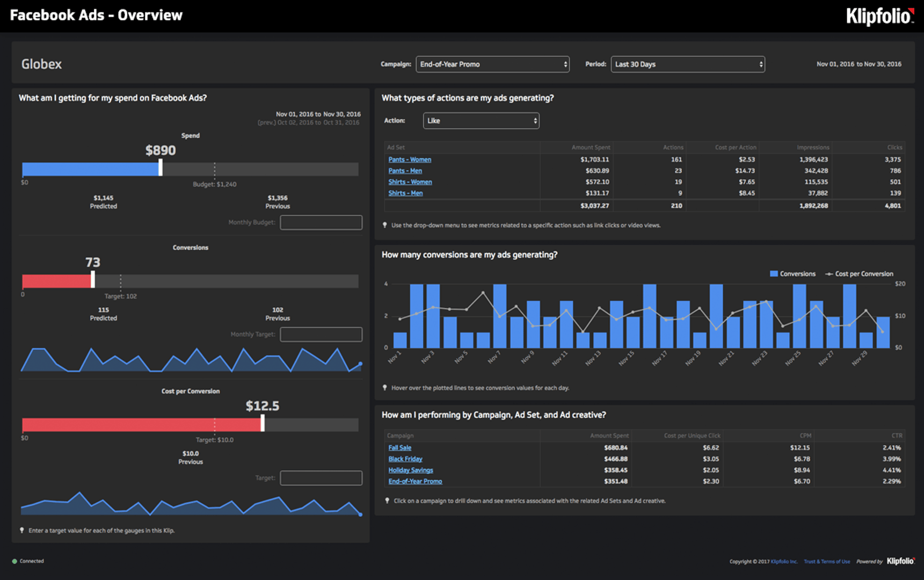Image resolution: width=924 pixels, height=580 pixels.
Task: Open the Black Friday campaign link
Action: [405, 459]
